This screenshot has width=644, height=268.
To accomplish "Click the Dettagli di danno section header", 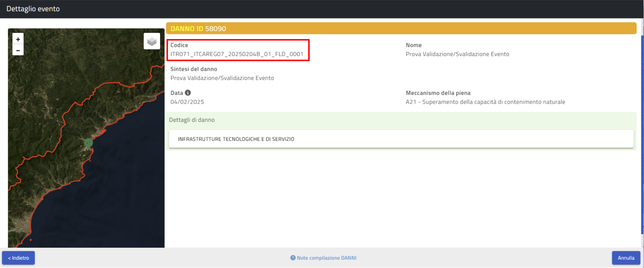I will [192, 120].
